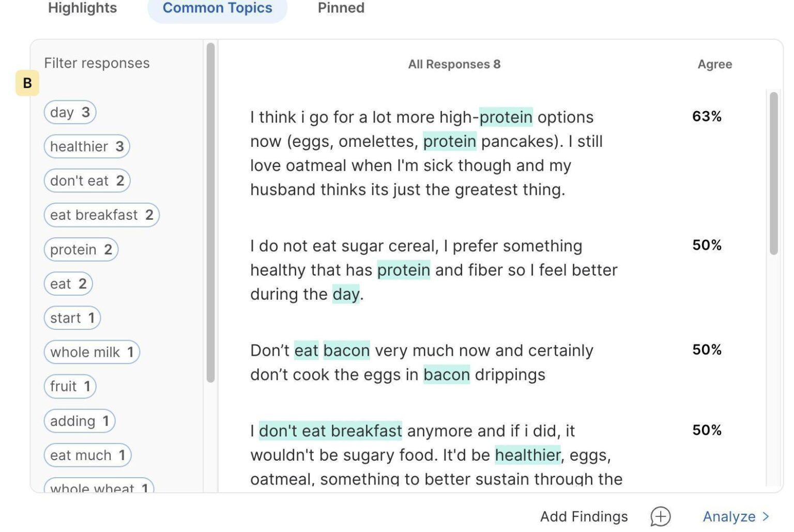Select the 'eat breakfast' filter chip

click(x=102, y=215)
